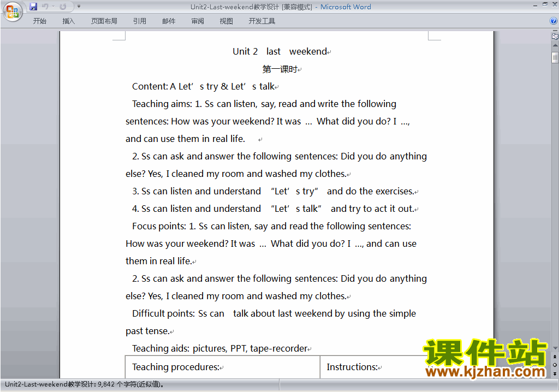Undo the last action via the curved arrow

tap(45, 7)
